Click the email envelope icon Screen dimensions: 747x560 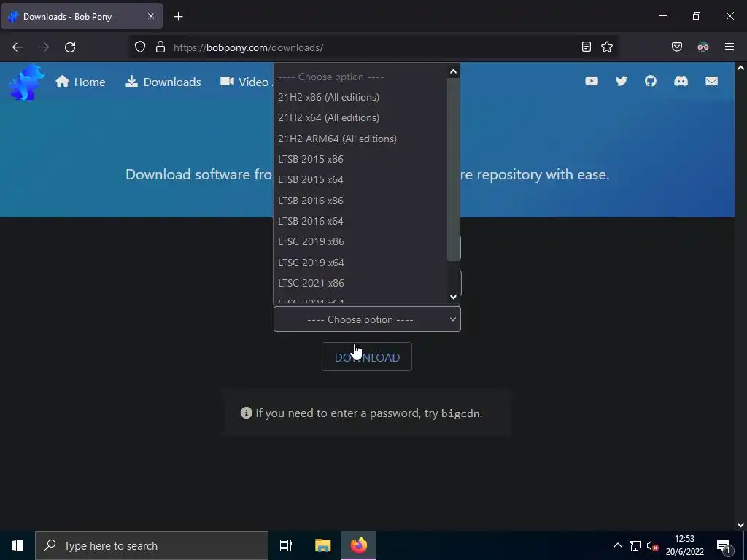[711, 81]
